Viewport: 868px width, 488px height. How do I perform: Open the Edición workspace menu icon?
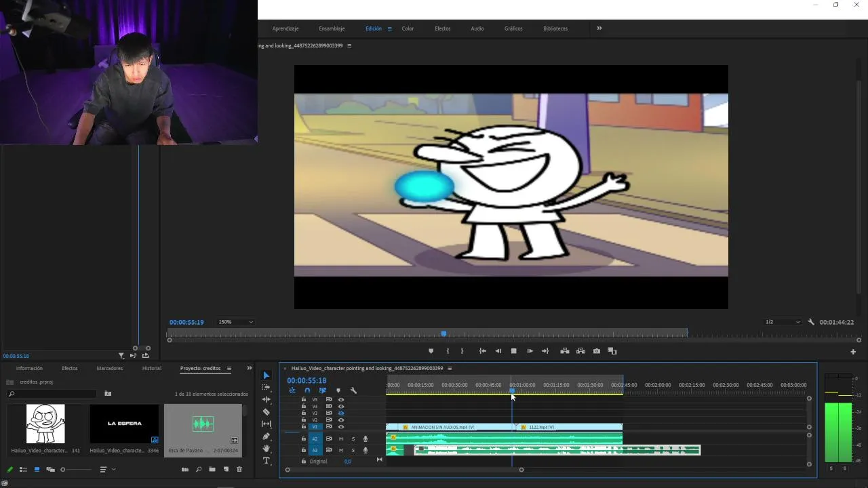click(x=389, y=28)
